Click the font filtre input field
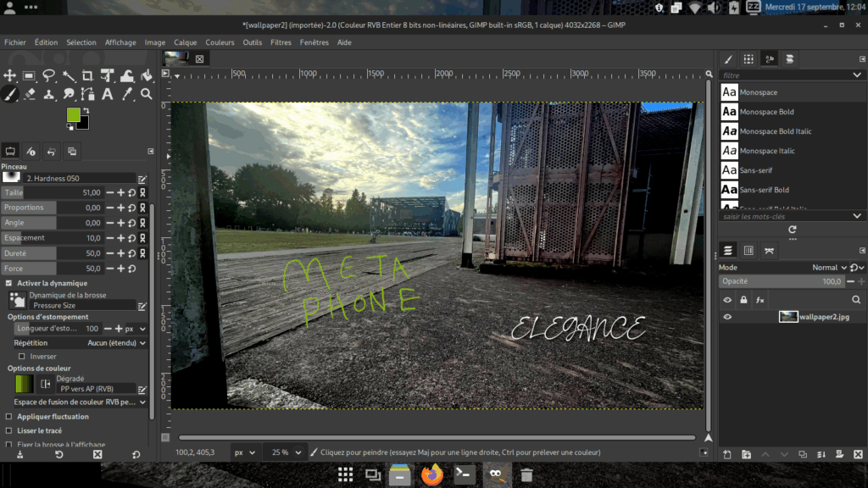This screenshot has width=868, height=488. point(784,75)
